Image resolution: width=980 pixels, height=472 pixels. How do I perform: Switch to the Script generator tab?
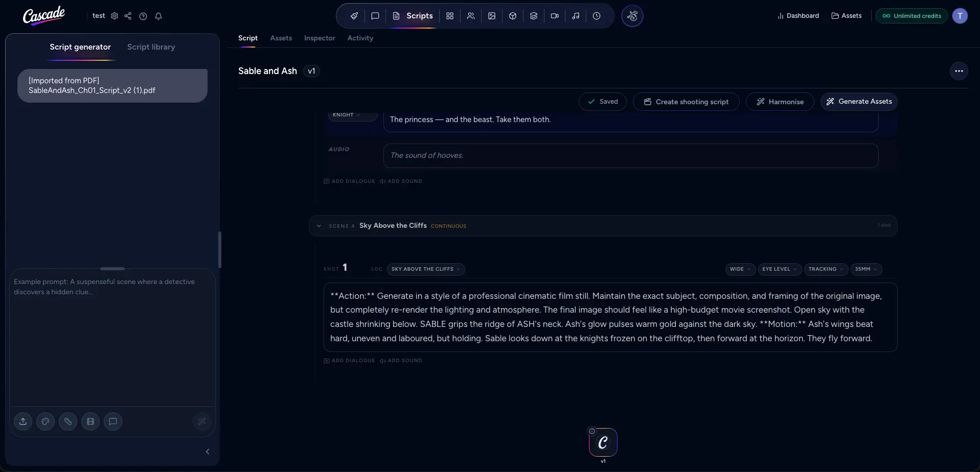pos(80,47)
